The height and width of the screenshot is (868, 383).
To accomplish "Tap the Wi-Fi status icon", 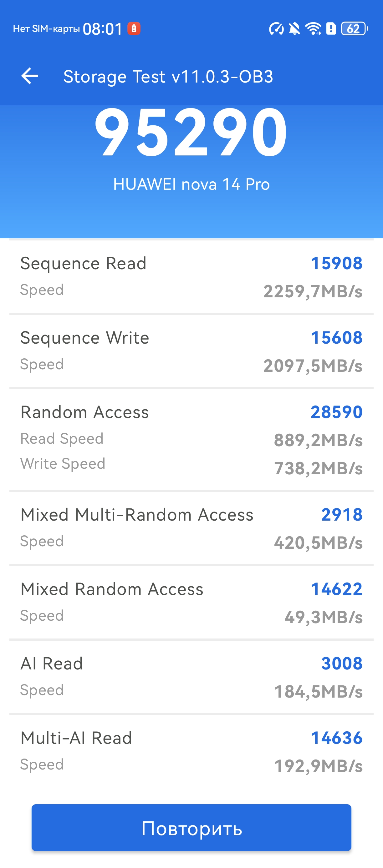I will [313, 29].
